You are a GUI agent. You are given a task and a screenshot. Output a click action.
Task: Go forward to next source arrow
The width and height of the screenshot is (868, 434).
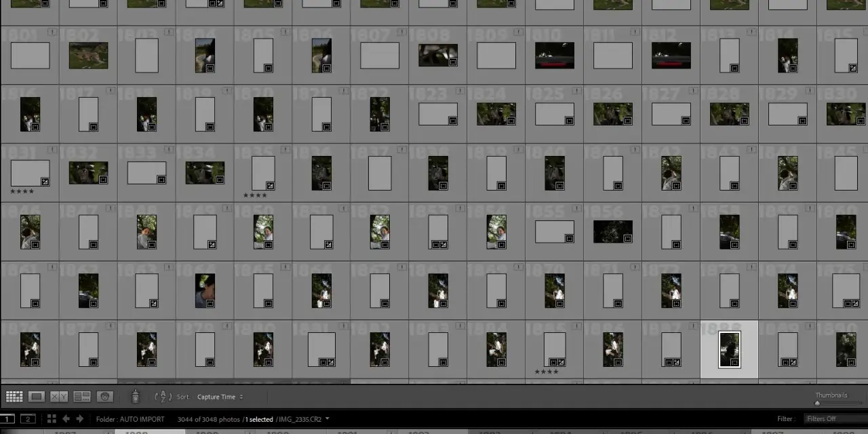tap(79, 419)
